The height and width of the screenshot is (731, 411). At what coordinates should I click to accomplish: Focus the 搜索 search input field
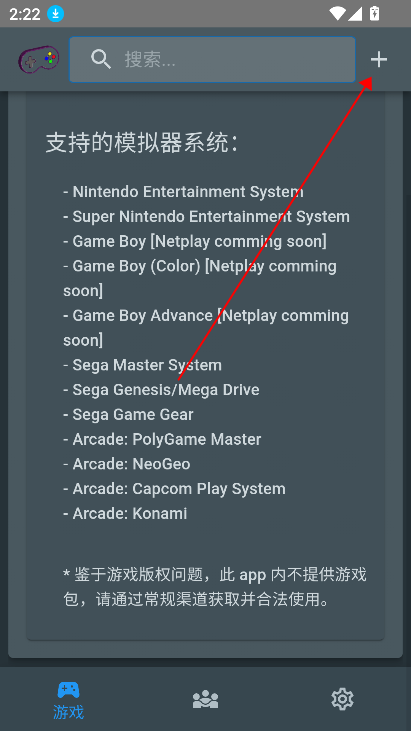coord(212,60)
